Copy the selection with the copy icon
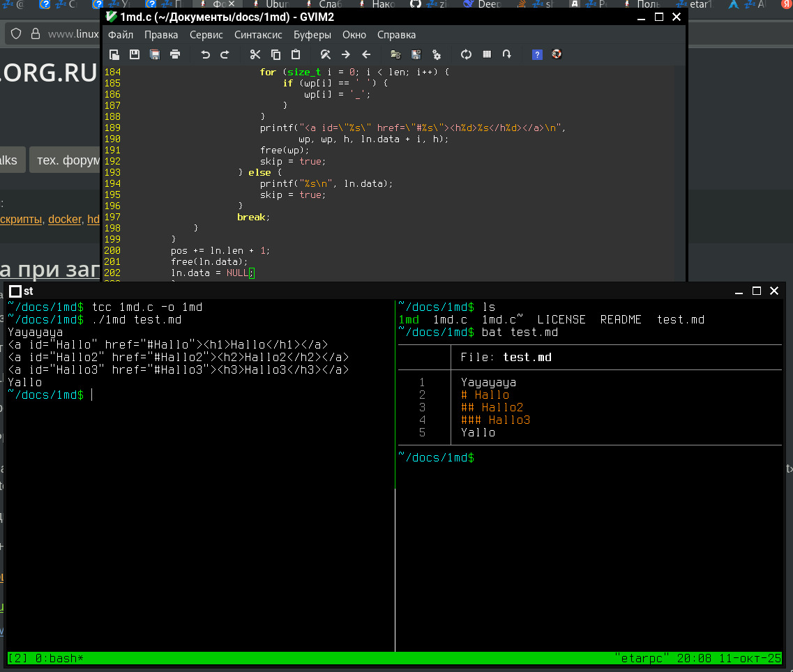This screenshot has width=793, height=672. tap(275, 54)
